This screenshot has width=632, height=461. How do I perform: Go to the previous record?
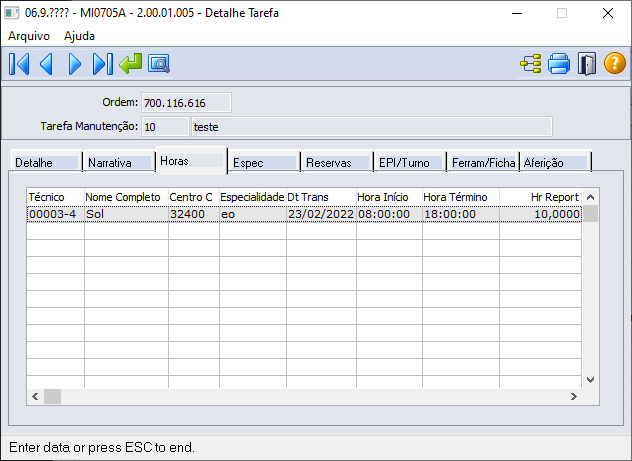pyautogui.click(x=46, y=64)
